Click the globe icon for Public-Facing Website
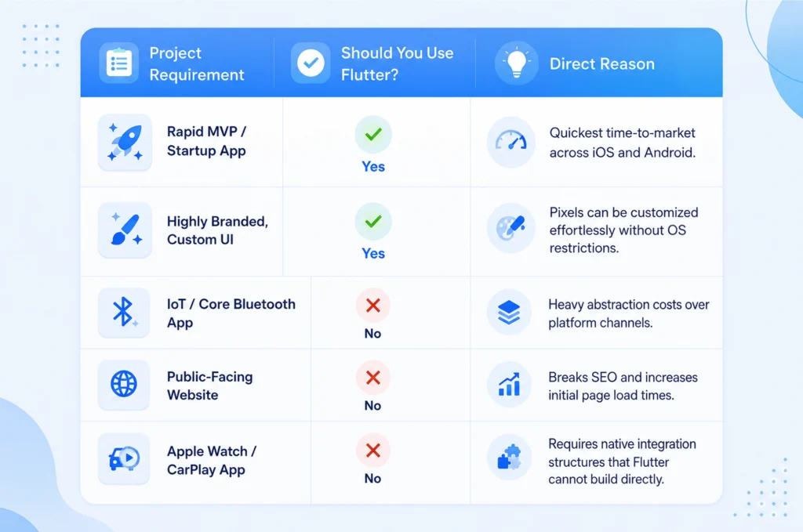This screenshot has width=803, height=532. click(x=123, y=384)
